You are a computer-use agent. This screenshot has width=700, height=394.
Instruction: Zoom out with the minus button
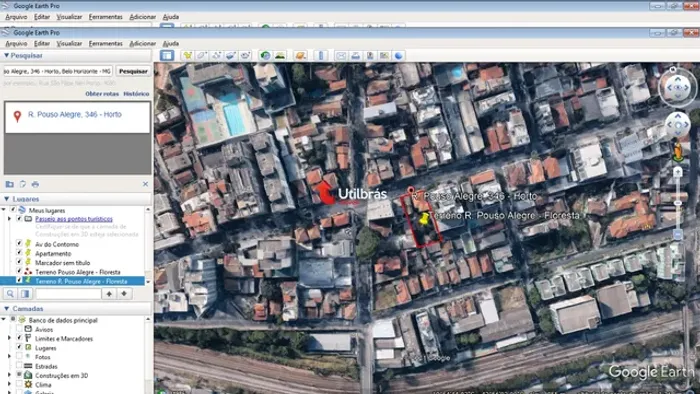pyautogui.click(x=678, y=234)
